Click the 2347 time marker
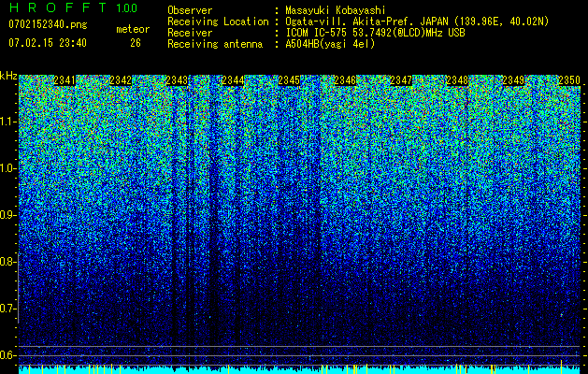588x374 pixels. pyautogui.click(x=401, y=80)
